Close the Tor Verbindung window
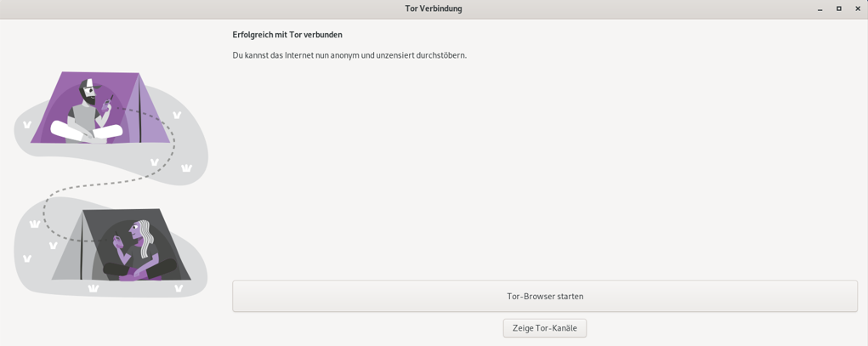Screen dimensions: 868x346 (858, 9)
